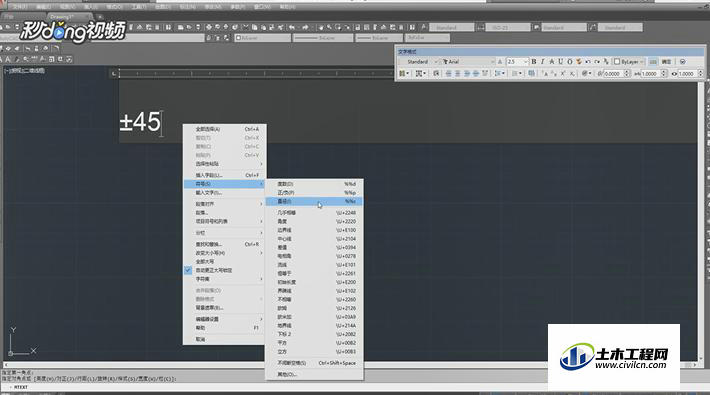Select right paragraph alignment icon
The width and height of the screenshot is (710, 395).
tap(467, 73)
